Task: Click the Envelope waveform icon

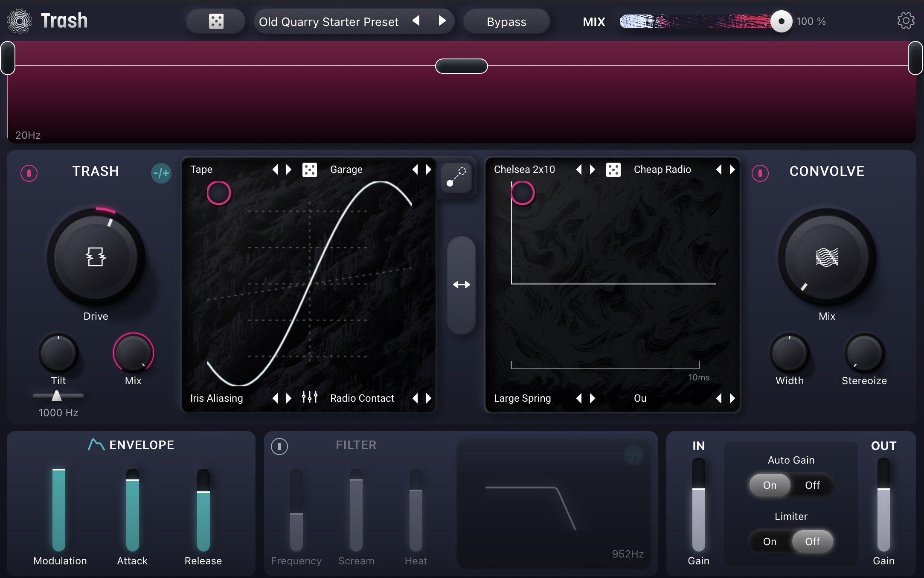Action: pyautogui.click(x=96, y=445)
